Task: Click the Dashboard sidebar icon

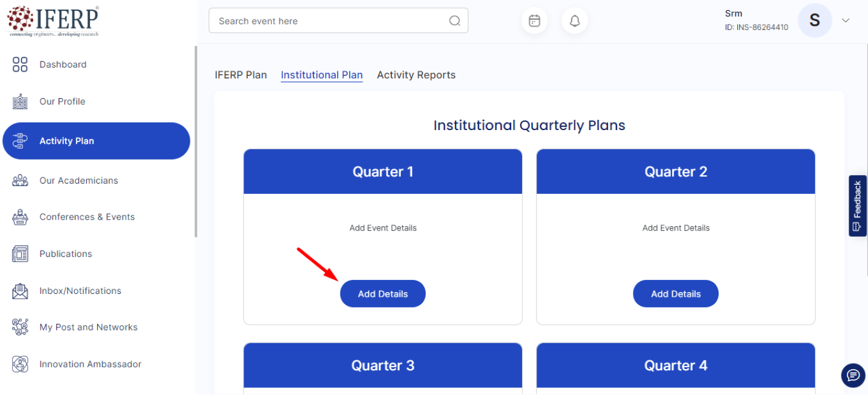Action: point(20,64)
